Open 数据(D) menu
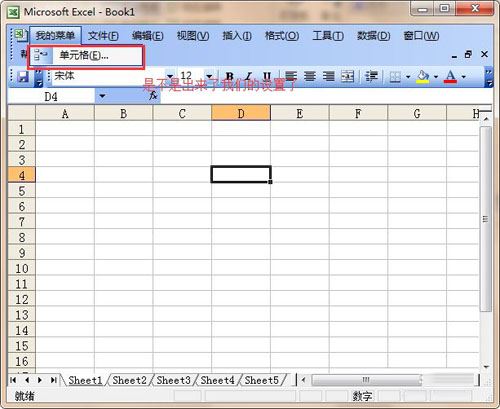This screenshot has width=500, height=409. click(373, 35)
